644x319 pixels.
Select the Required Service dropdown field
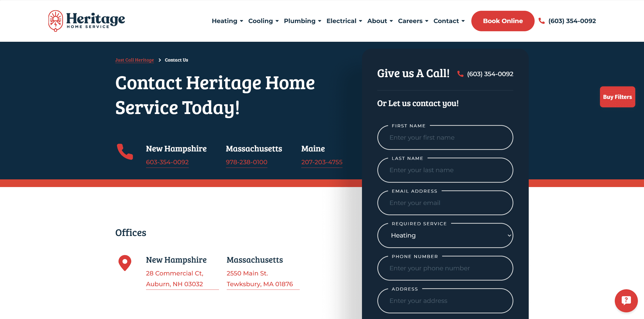pos(445,235)
